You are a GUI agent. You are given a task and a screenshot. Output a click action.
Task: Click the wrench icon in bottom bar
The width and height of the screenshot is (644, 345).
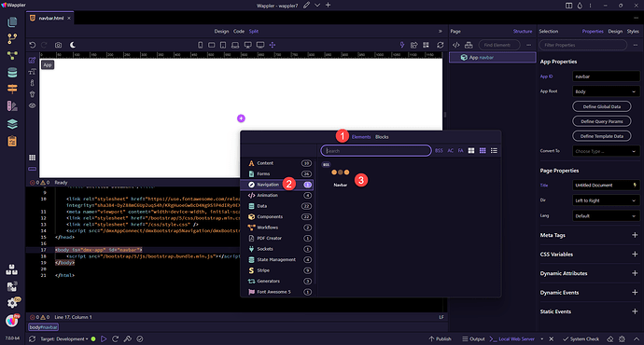tap(128, 338)
